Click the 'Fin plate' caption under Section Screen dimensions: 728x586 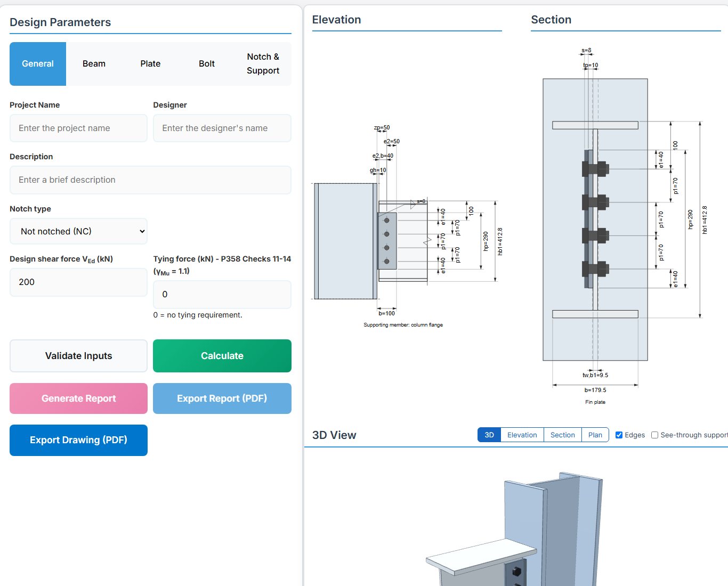click(x=595, y=402)
